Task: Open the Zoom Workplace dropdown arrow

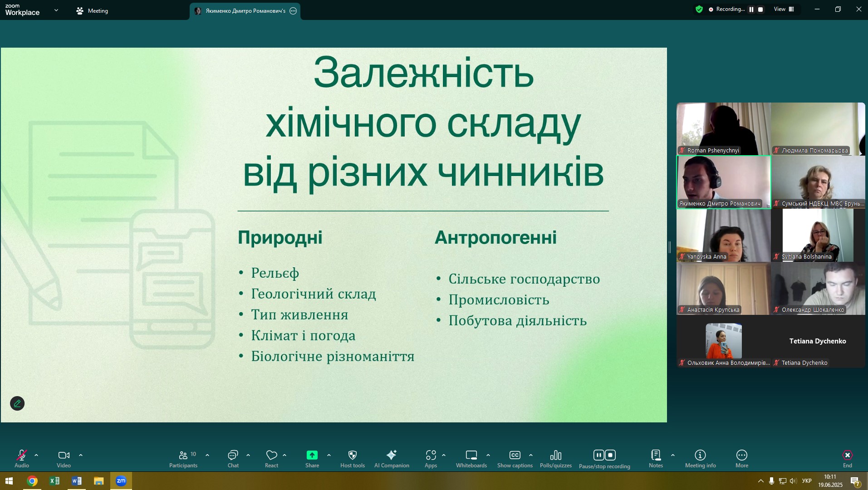Action: 56,10
